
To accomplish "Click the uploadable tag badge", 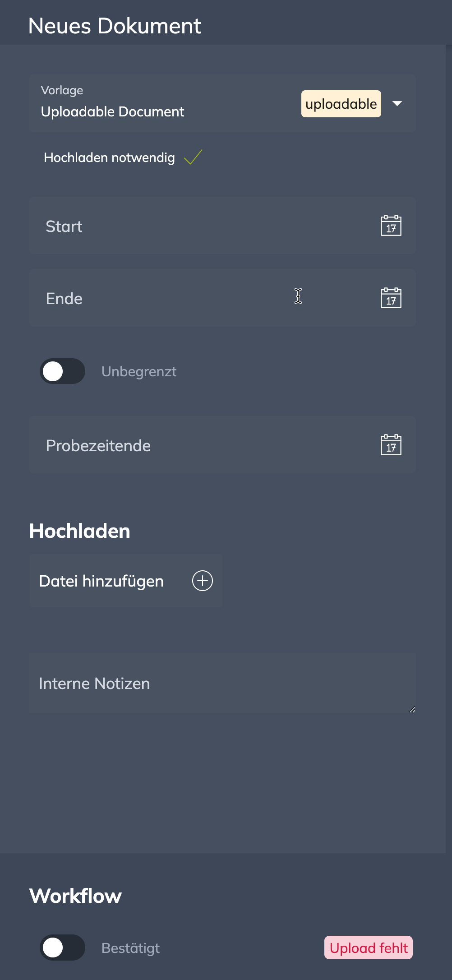I will coord(341,104).
